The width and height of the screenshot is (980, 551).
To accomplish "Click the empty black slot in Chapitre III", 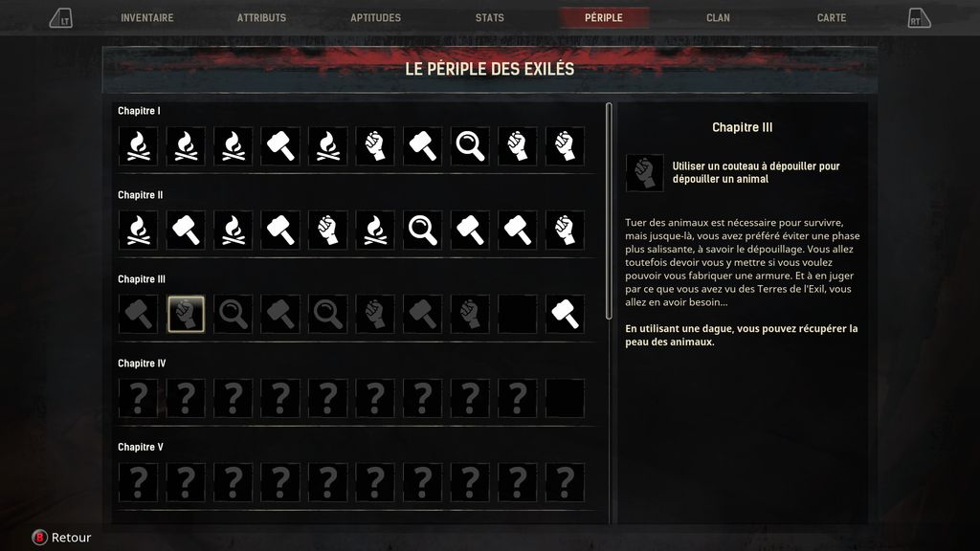I will pyautogui.click(x=518, y=314).
